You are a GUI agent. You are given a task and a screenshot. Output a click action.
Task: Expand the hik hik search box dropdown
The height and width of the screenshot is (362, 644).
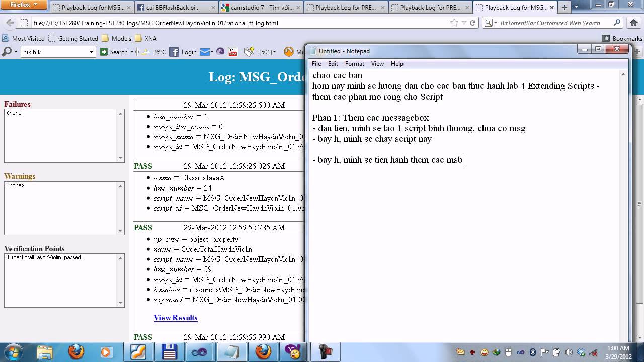(91, 52)
